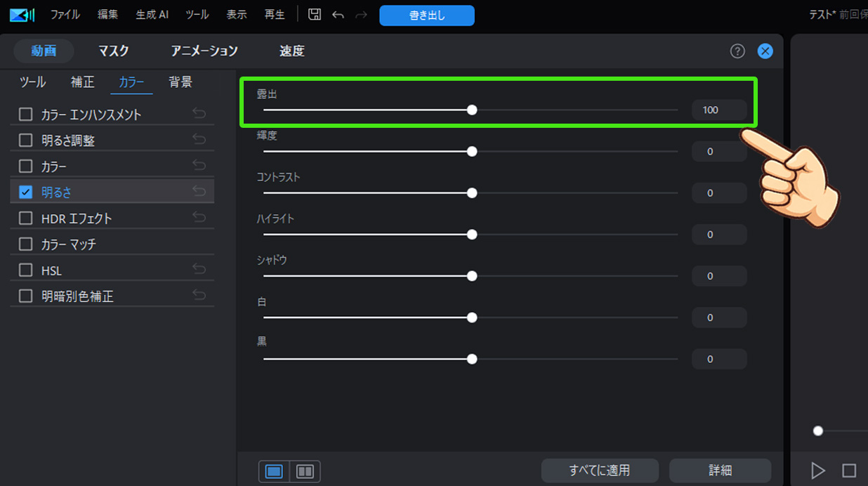Viewport: 868px width, 486px height.
Task: Open the help question mark icon
Action: point(737,51)
